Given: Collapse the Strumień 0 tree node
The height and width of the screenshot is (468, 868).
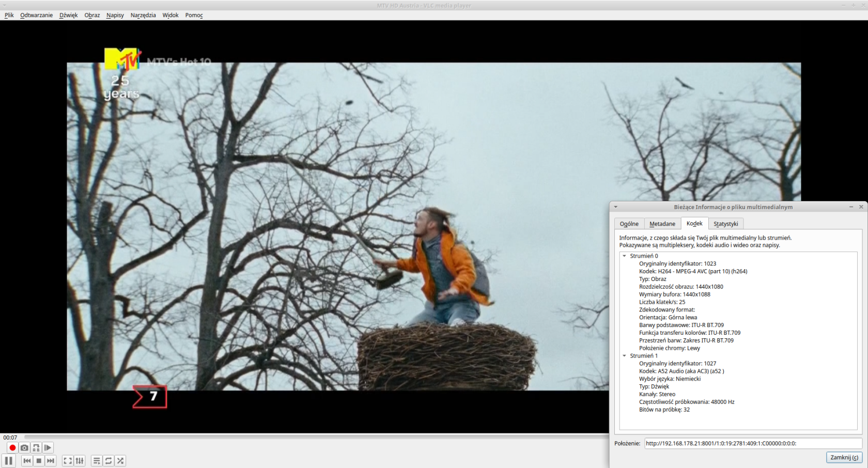Looking at the screenshot, I should [x=624, y=256].
